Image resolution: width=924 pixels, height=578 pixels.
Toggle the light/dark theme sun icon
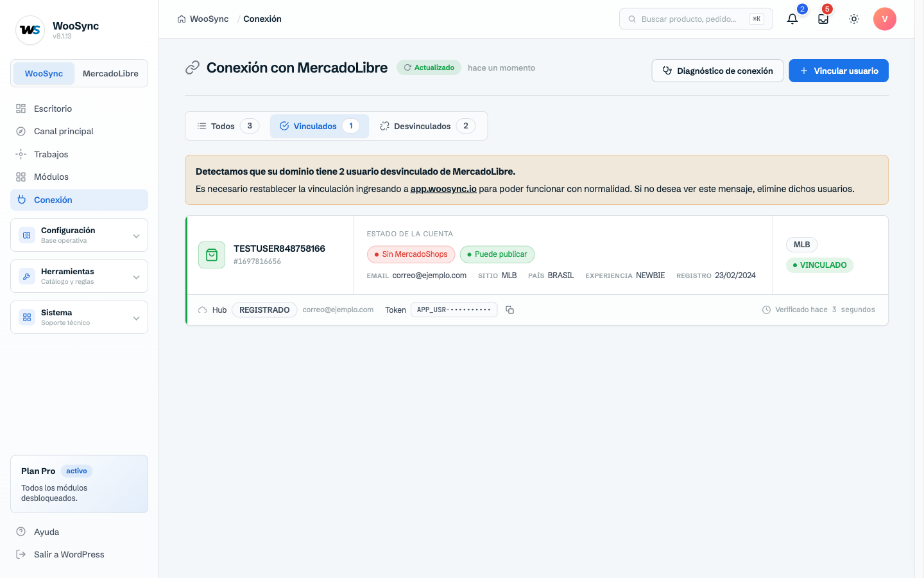(854, 19)
